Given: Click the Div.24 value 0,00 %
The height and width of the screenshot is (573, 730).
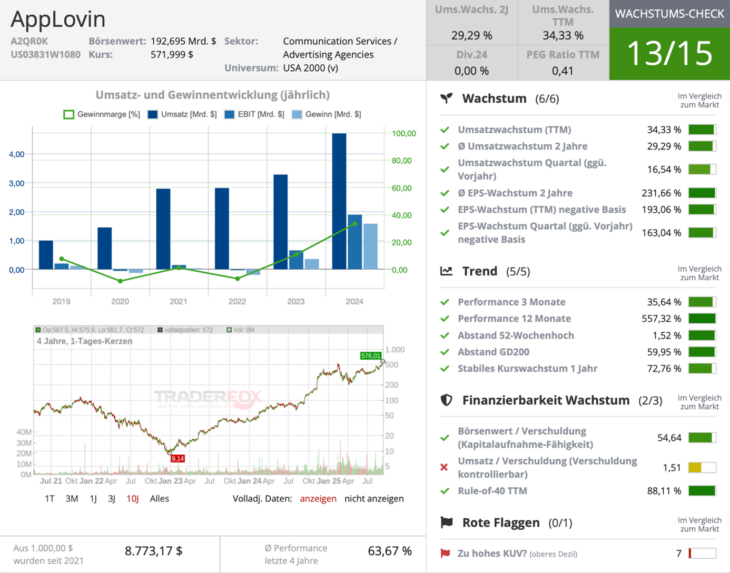Looking at the screenshot, I should [472, 71].
